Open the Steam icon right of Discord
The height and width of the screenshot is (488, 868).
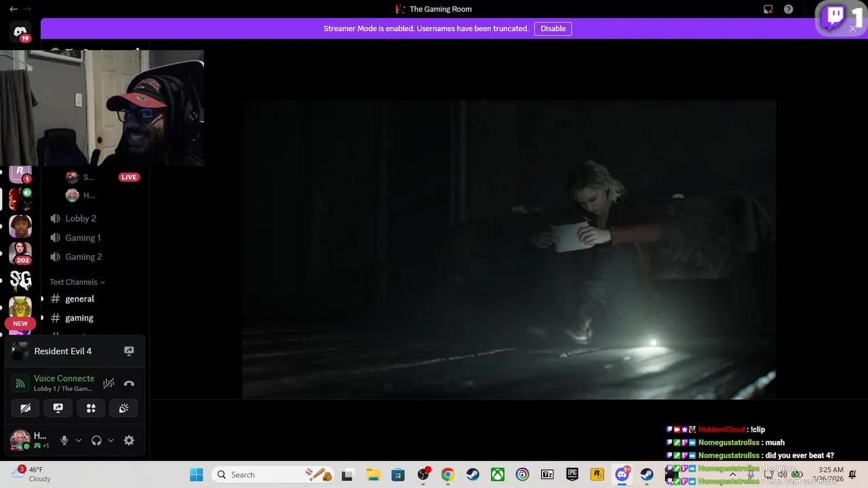point(647,474)
